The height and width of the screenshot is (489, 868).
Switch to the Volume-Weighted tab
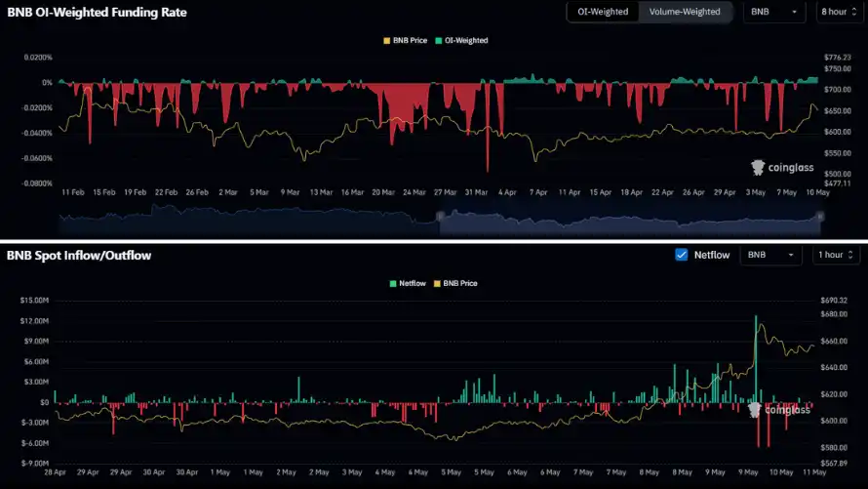pos(685,12)
